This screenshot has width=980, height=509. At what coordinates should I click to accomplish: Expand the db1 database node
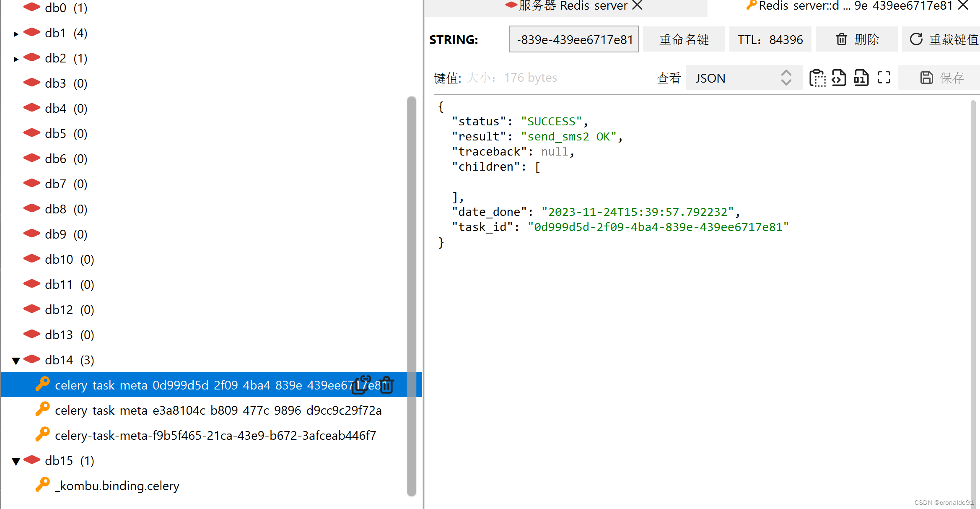point(16,34)
